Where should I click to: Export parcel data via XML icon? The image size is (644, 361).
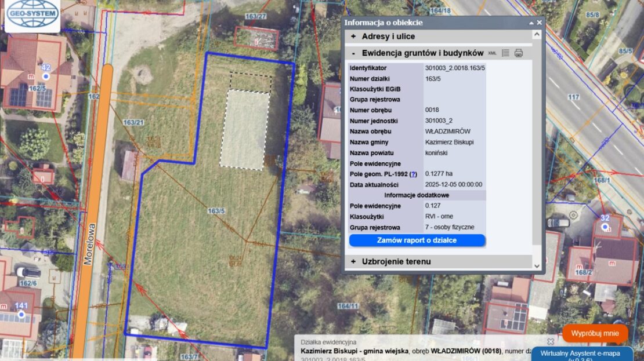click(x=492, y=53)
